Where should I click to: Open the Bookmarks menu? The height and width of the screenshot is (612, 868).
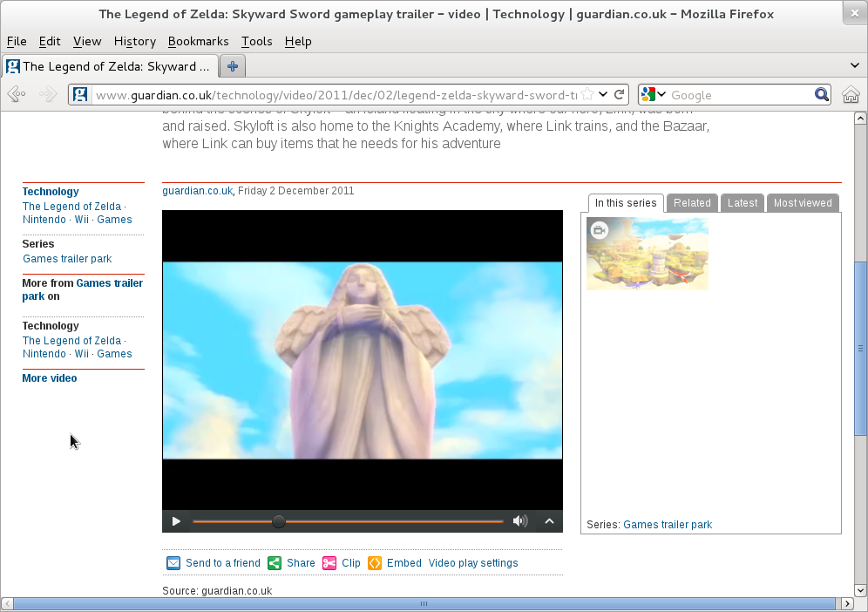pos(198,42)
